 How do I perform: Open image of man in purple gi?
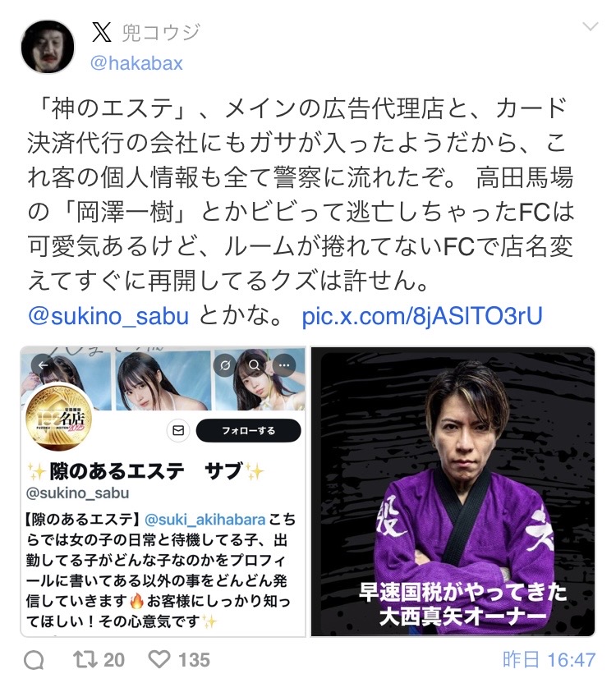[453, 492]
